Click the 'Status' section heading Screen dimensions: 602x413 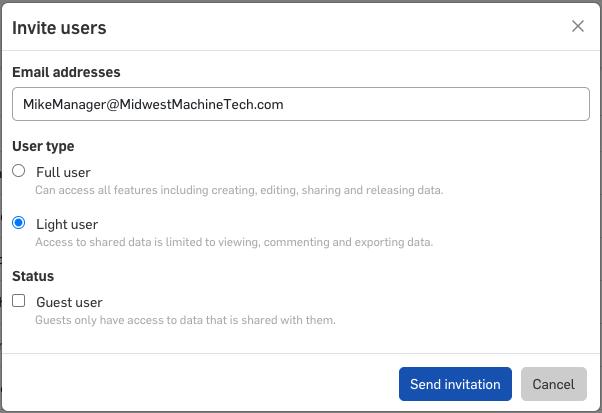(33, 276)
